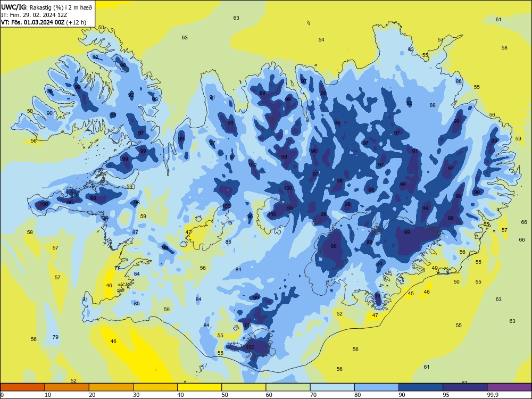Click the title text 'UWC/IG: Rakastig (%) í 2 m hæð'
Image resolution: width=532 pixels, height=399 pixels.
pos(46,7)
